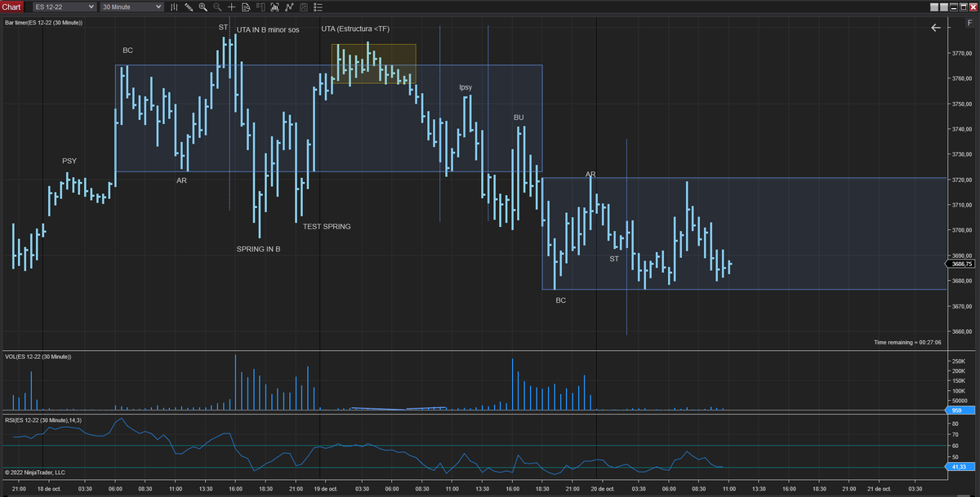Select the ST label at the chart top
This screenshot has height=497, width=980.
(223, 27)
